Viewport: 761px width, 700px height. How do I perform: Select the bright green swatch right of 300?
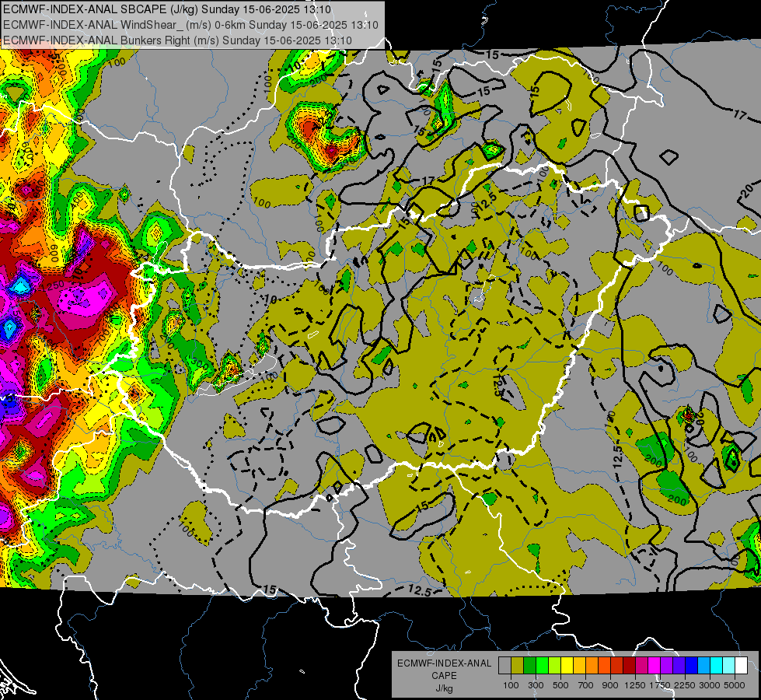coord(542,666)
